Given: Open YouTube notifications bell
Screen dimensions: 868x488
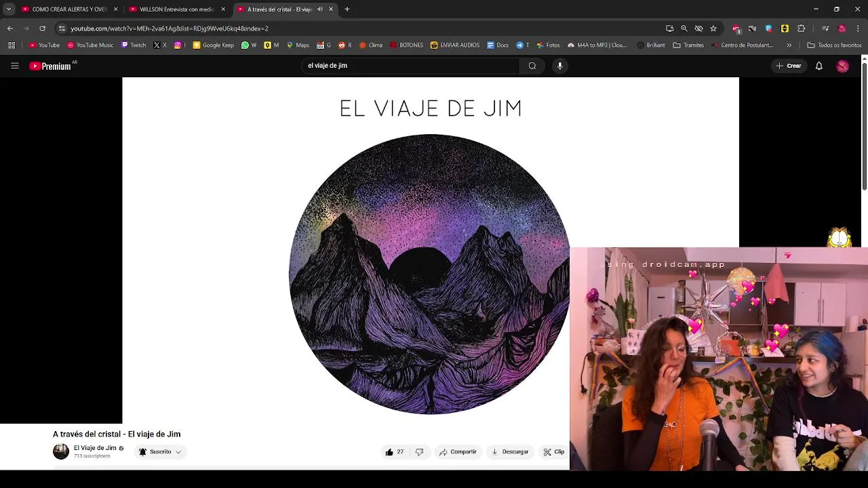Looking at the screenshot, I should click(x=819, y=66).
